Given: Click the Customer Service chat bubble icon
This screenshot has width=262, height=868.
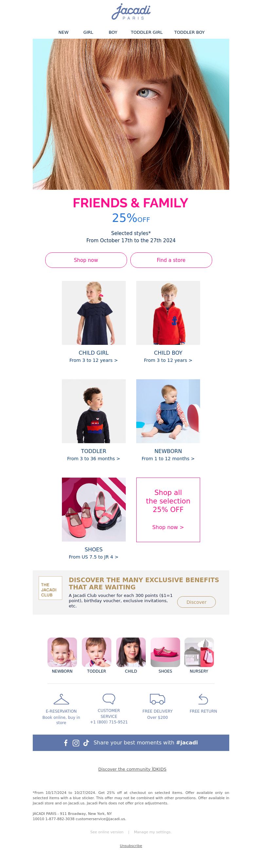Looking at the screenshot, I should 109,699.
